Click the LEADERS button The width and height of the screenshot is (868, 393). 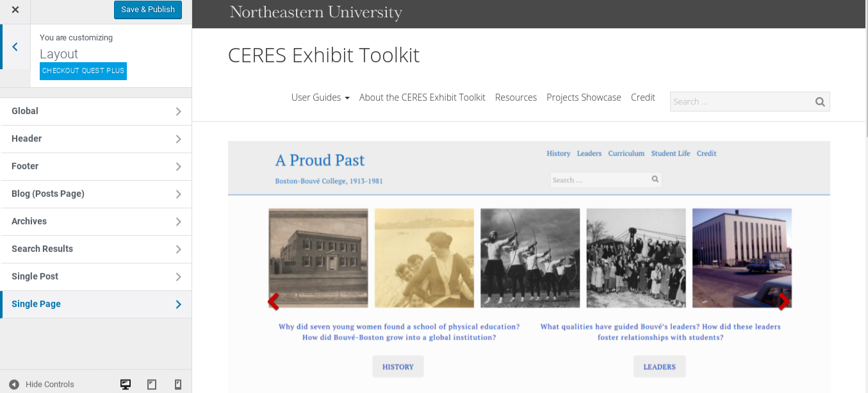point(660,367)
